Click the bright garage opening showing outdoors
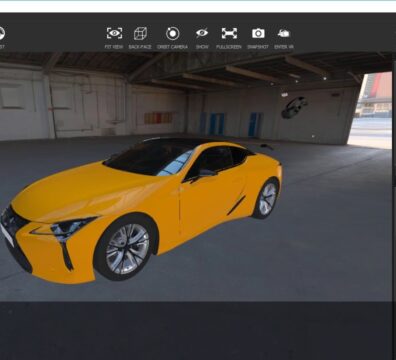396x360 pixels. point(371,110)
